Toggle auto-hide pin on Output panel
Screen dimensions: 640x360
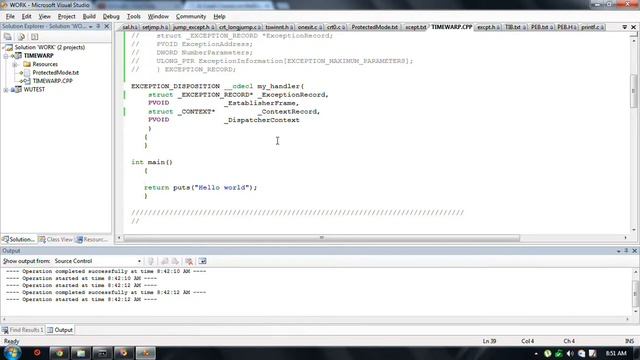coord(626,251)
